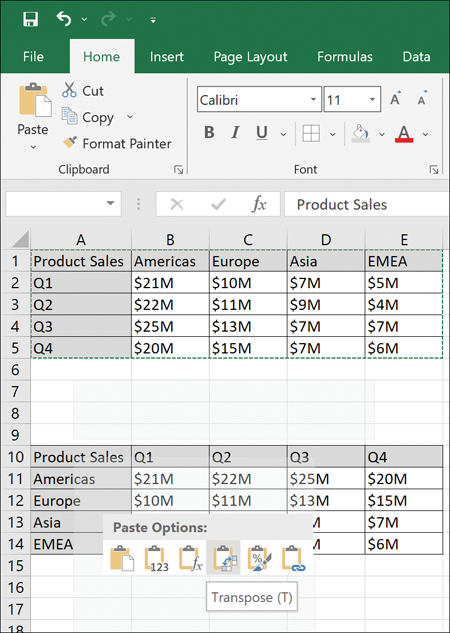Increase font size with larger A

point(396,98)
